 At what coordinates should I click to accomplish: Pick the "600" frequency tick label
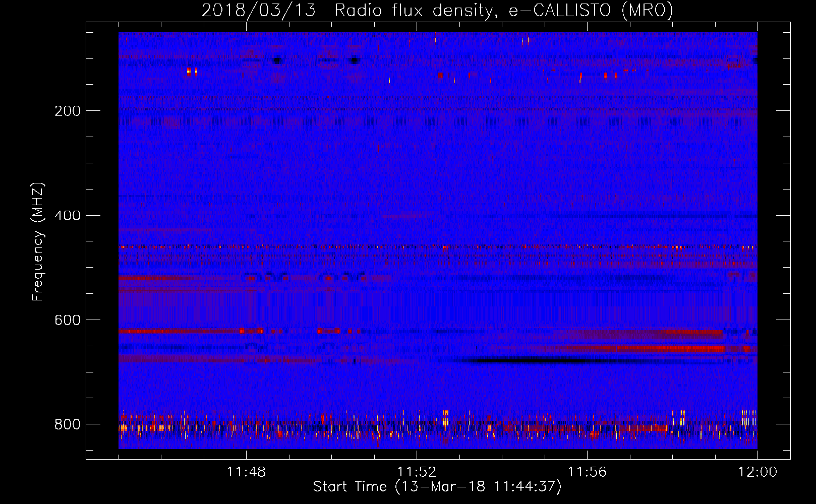click(68, 321)
